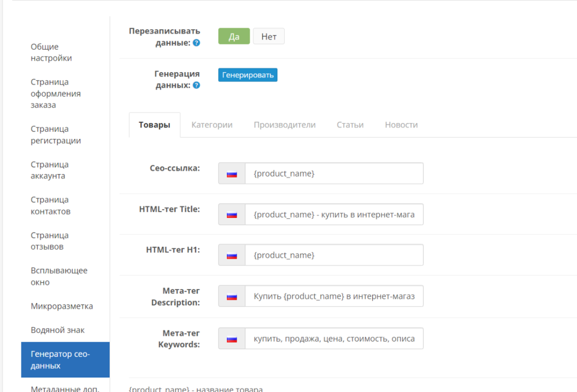Click Russian flag icon beside HTML-тег H1 field
The image size is (577, 392).
click(x=232, y=256)
